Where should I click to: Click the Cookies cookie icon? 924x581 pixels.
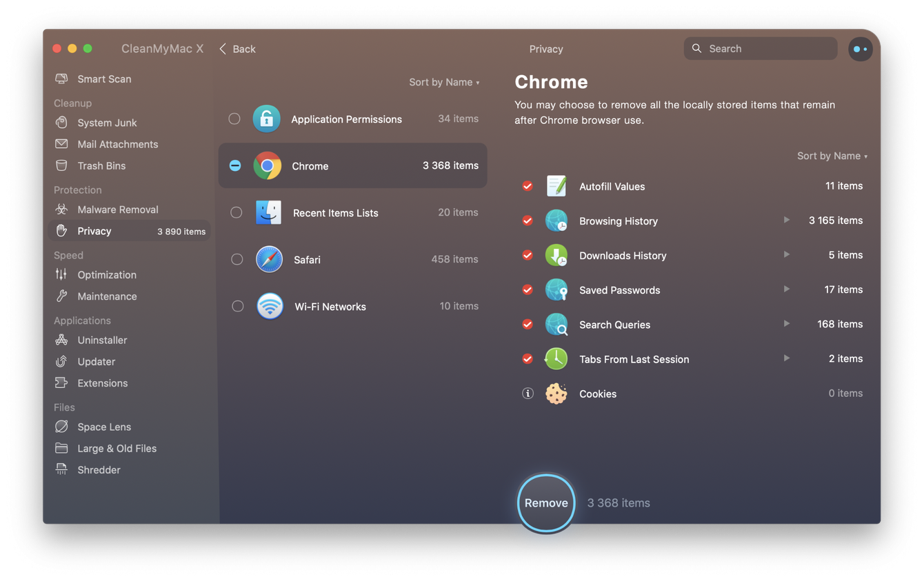click(556, 394)
